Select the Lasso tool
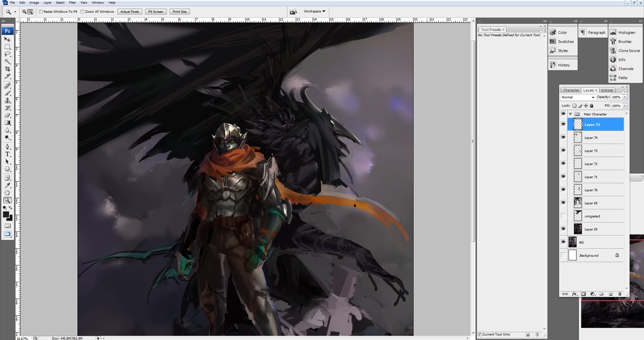This screenshot has height=340, width=644. click(x=8, y=54)
